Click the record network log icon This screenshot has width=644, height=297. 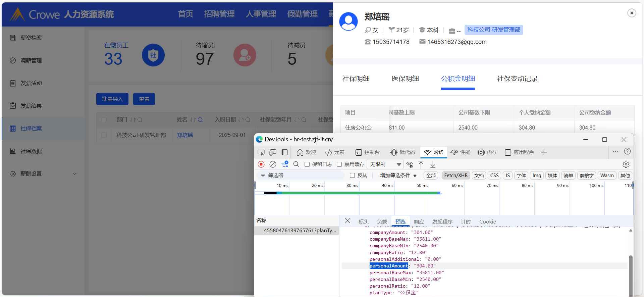261,164
